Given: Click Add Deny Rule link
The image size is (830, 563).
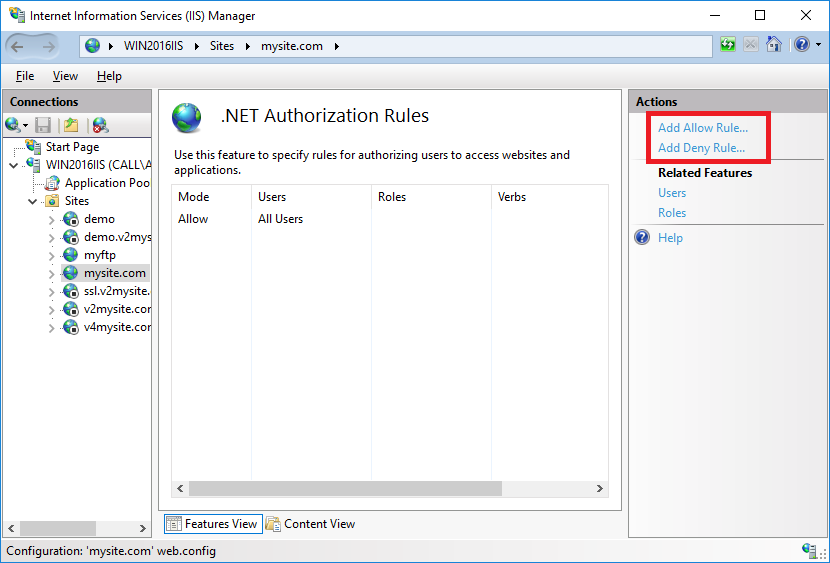Looking at the screenshot, I should pos(701,148).
